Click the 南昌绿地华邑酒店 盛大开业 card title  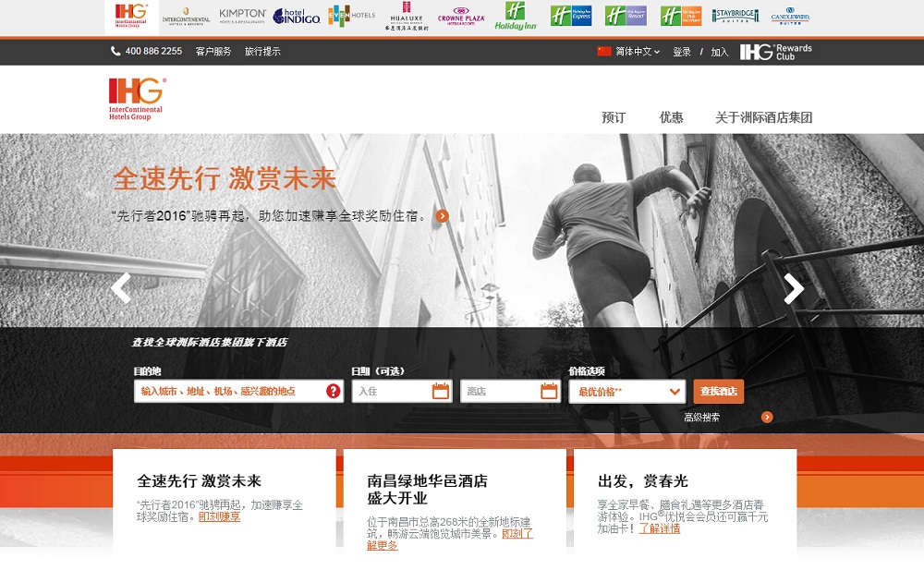(427, 490)
